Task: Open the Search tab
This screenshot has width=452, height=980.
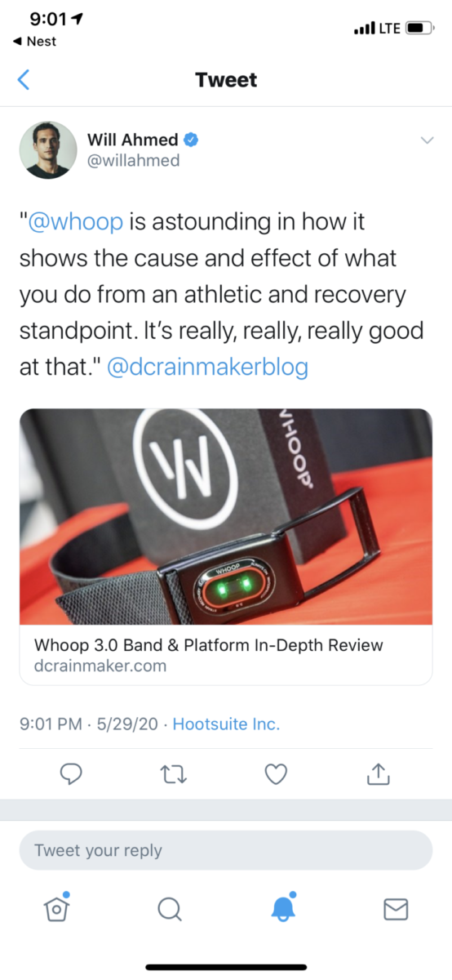Action: (169, 909)
